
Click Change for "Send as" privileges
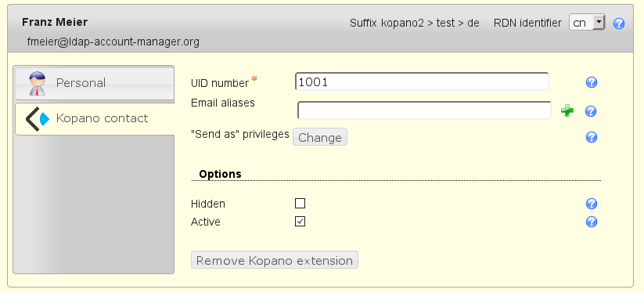pyautogui.click(x=320, y=137)
